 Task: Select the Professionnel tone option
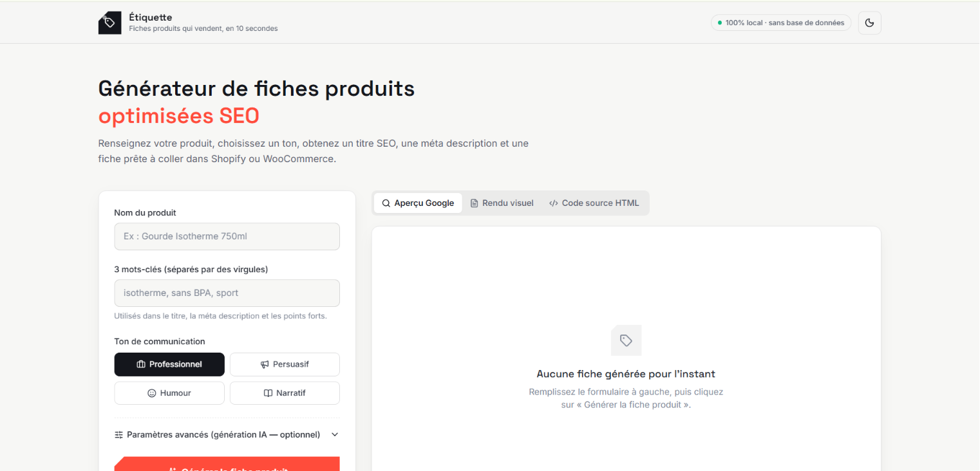point(169,364)
